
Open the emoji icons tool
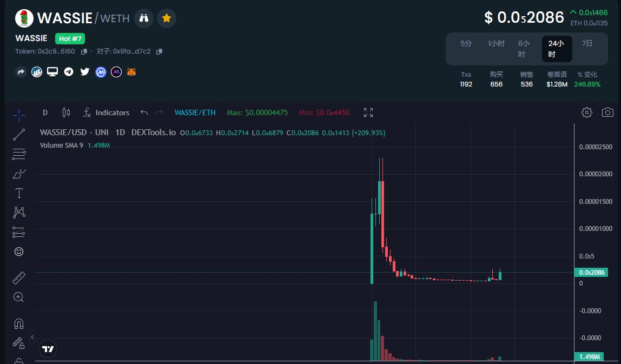[18, 252]
